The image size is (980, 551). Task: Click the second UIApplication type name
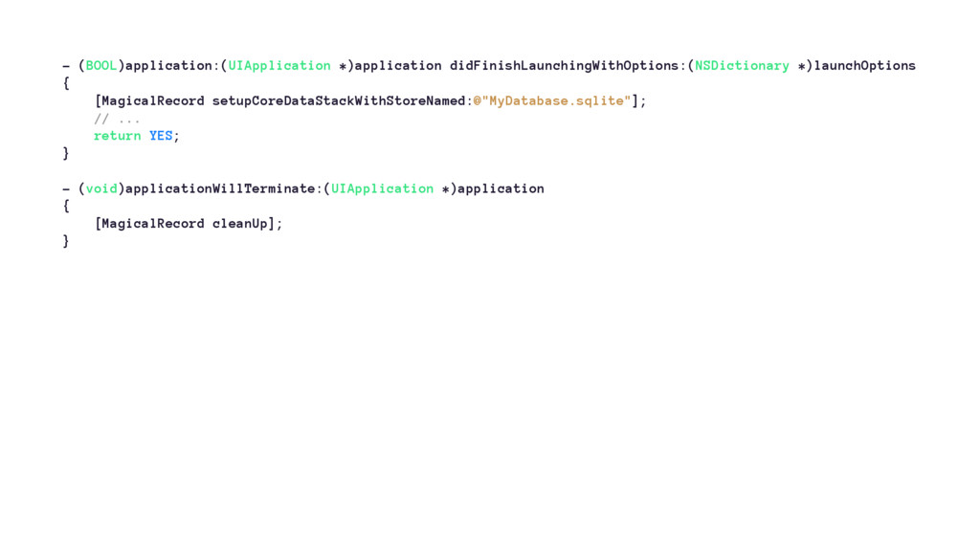382,188
